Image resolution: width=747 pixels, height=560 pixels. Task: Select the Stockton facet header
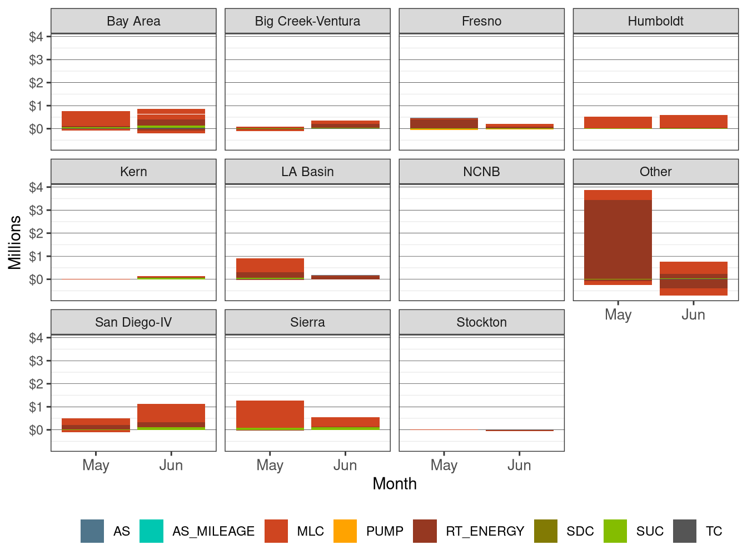482,322
